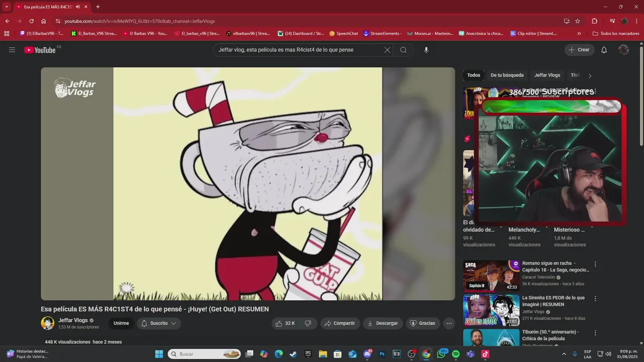
Task: Run search with the magnifier button
Action: click(x=404, y=50)
